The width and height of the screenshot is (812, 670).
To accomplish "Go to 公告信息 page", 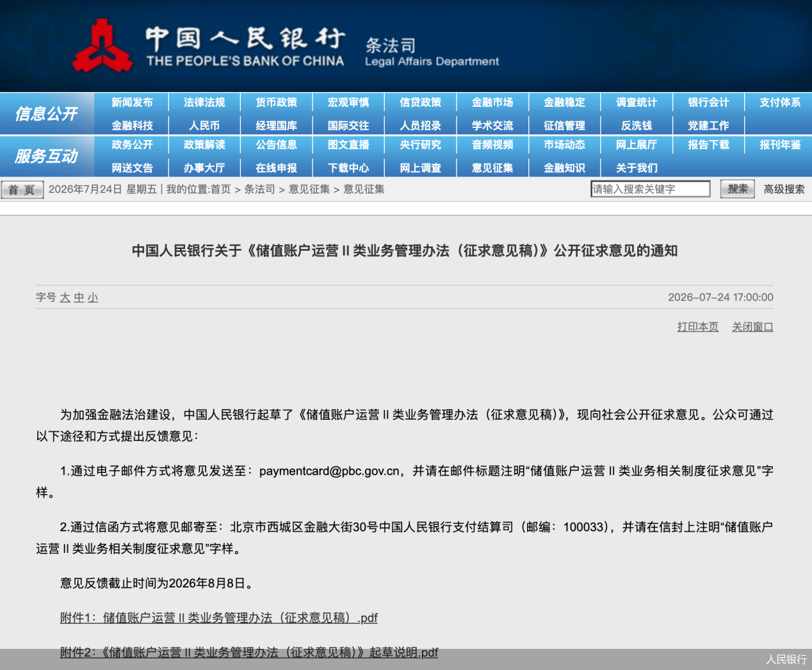I will 276,145.
